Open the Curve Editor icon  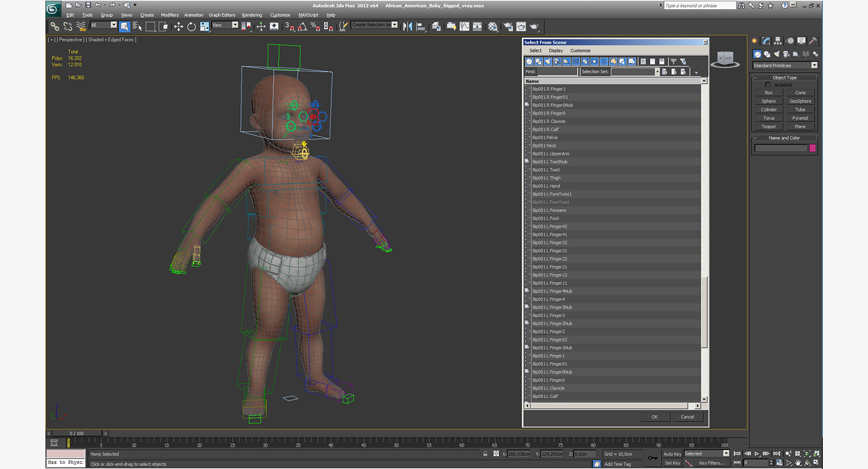464,26
